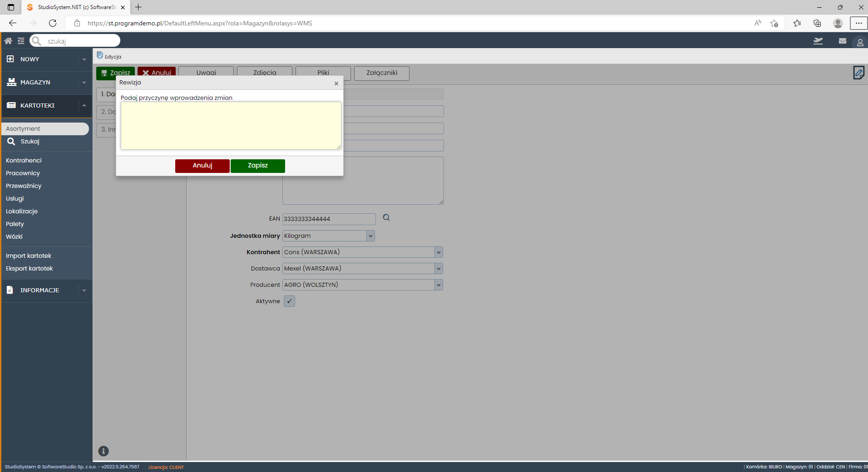Click Szukaj under Asortyment in sidebar
Viewport: 868px width, 472px height.
[x=30, y=142]
